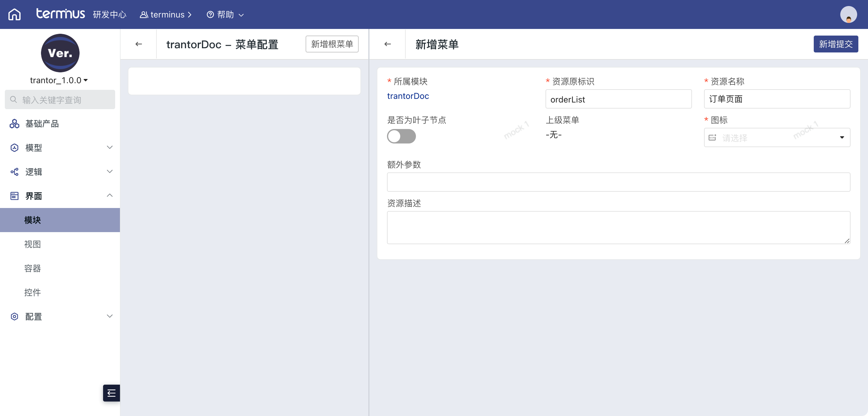Select 模块 submenu item
868x416 pixels.
click(60, 220)
